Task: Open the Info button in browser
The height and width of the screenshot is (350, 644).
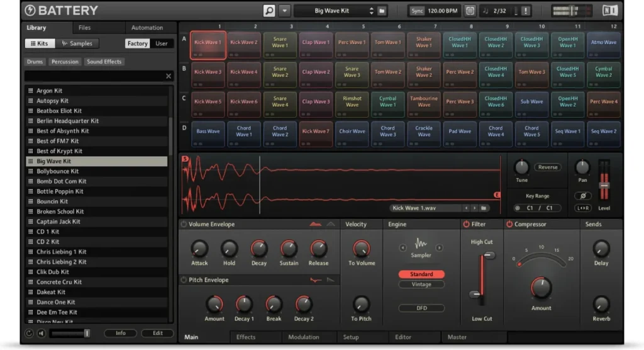Action: pos(120,333)
